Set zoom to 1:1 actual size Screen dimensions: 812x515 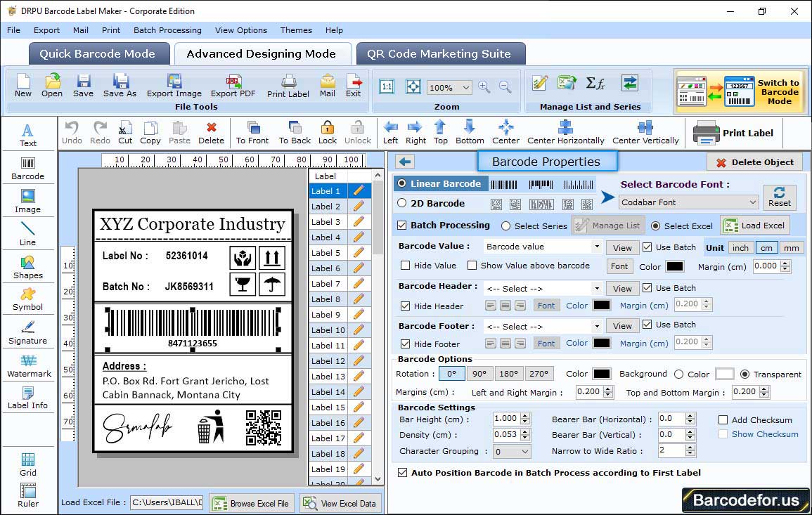pos(387,87)
